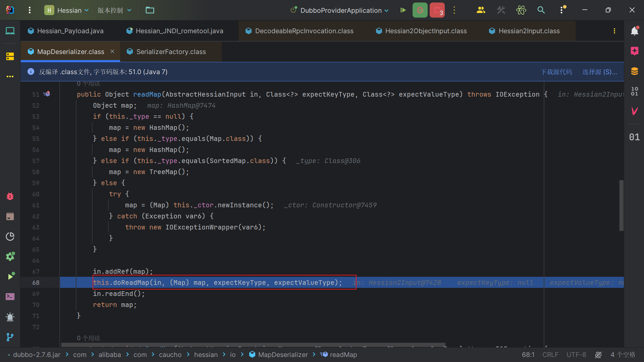Click dubbo-2.7.6.jar in breadcrumb
The image size is (644, 362).
[37, 355]
